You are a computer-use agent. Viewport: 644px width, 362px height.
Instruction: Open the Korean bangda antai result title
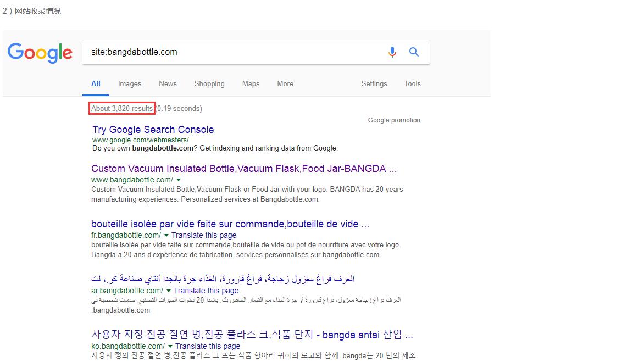point(252,335)
